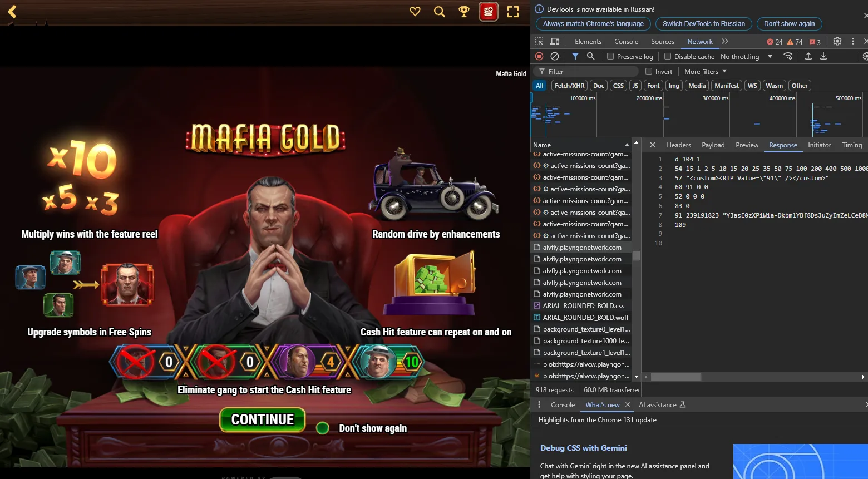Switch to the Elements panel tab
Viewport: 868px width, 479px height.
pyautogui.click(x=588, y=42)
